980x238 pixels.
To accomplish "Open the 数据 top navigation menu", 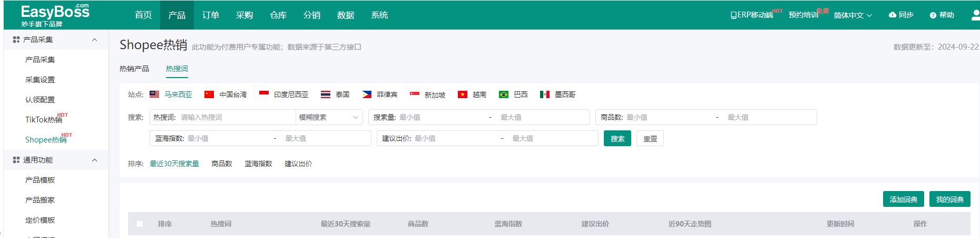I will point(346,15).
